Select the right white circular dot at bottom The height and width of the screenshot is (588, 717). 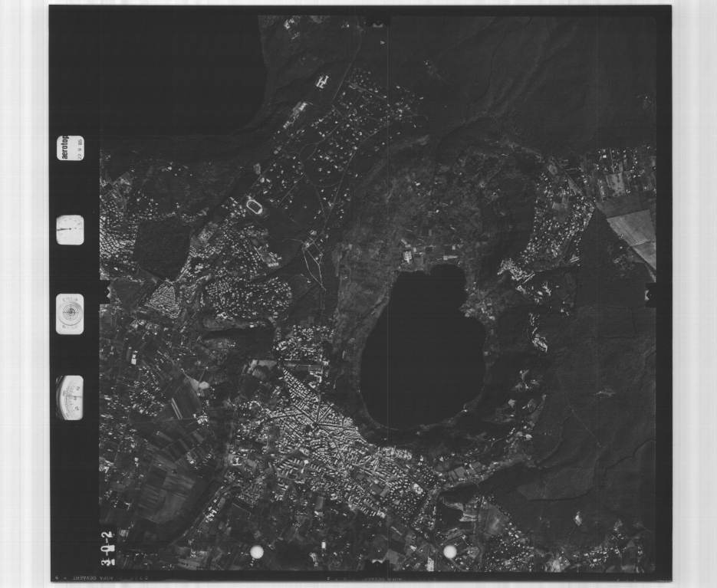450,551
